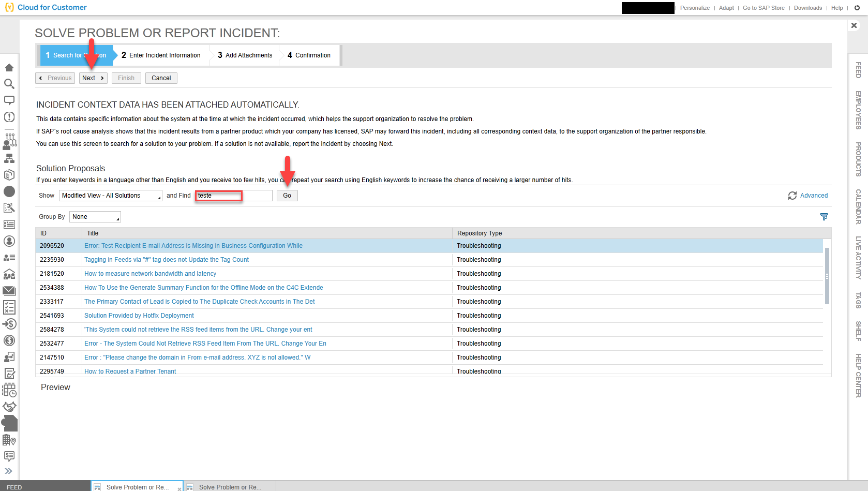Open Solution Provided by Hotfix Deployment
Viewport: 868px width, 491px height.
tap(139, 316)
